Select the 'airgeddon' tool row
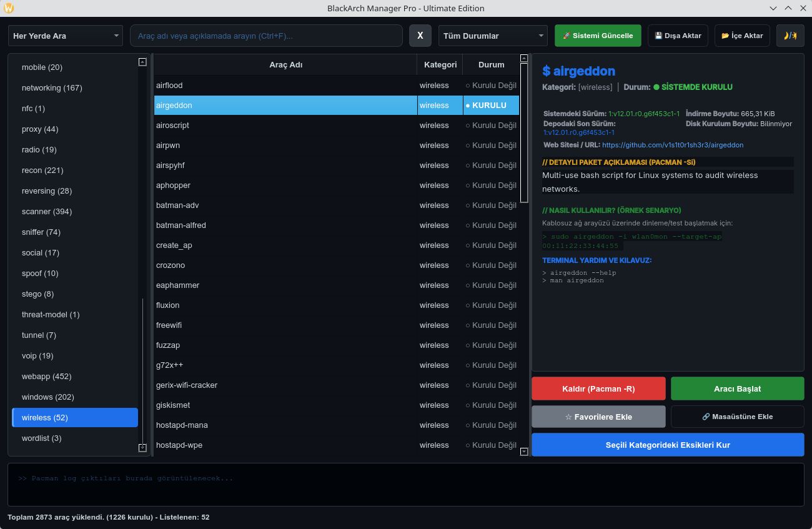 click(337, 106)
